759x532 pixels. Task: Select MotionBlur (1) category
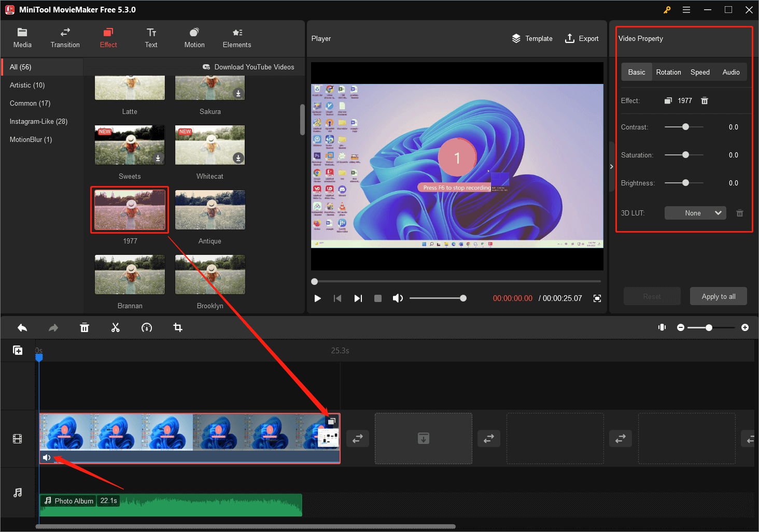pos(31,139)
